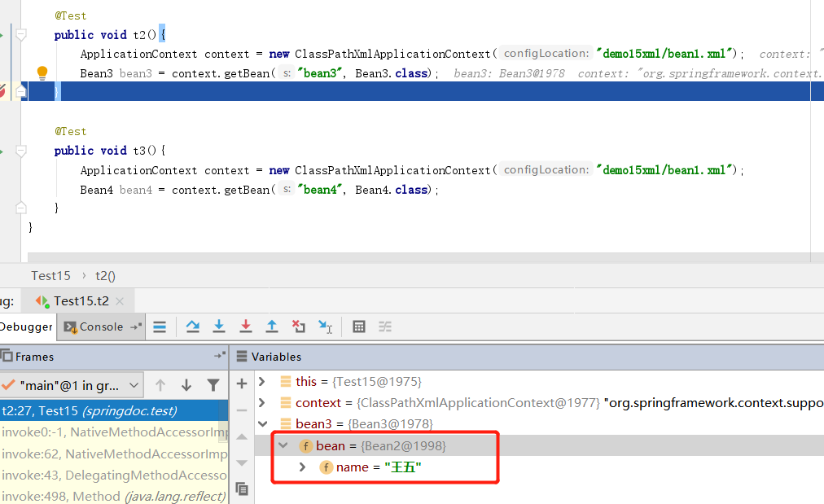Select variable this = {Test15@1975}

(x=358, y=382)
